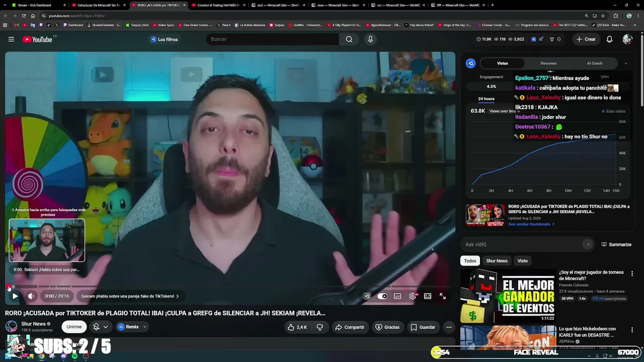Toggle autoplay switch in the player
Screen dimensions: 644x362
click(x=382, y=296)
